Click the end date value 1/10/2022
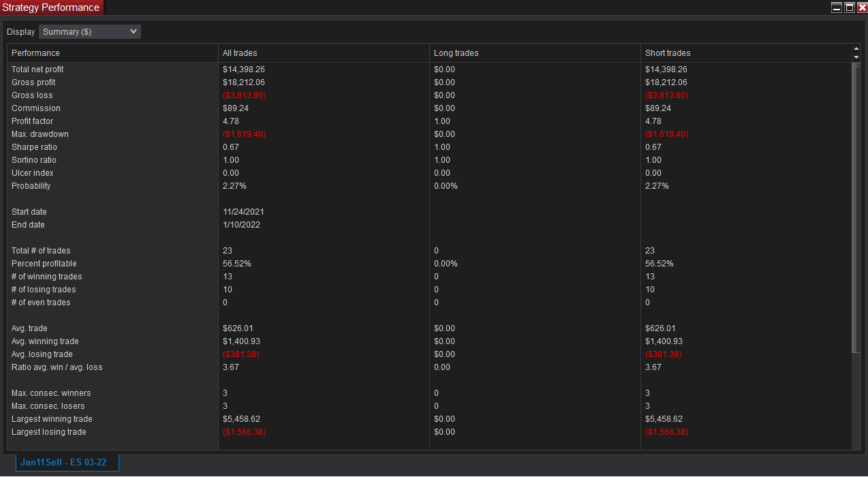This screenshot has height=477, width=868. pos(241,225)
